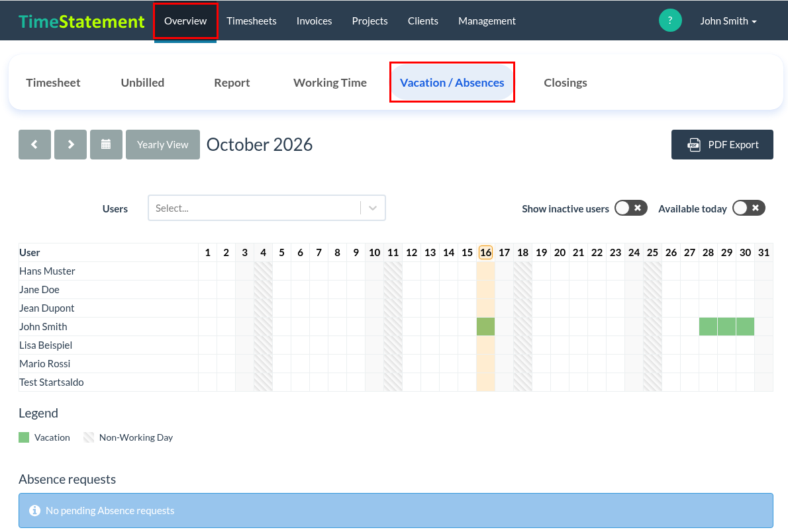Go to the previous month arrow
Image resolution: width=788 pixels, height=532 pixels.
(34, 145)
